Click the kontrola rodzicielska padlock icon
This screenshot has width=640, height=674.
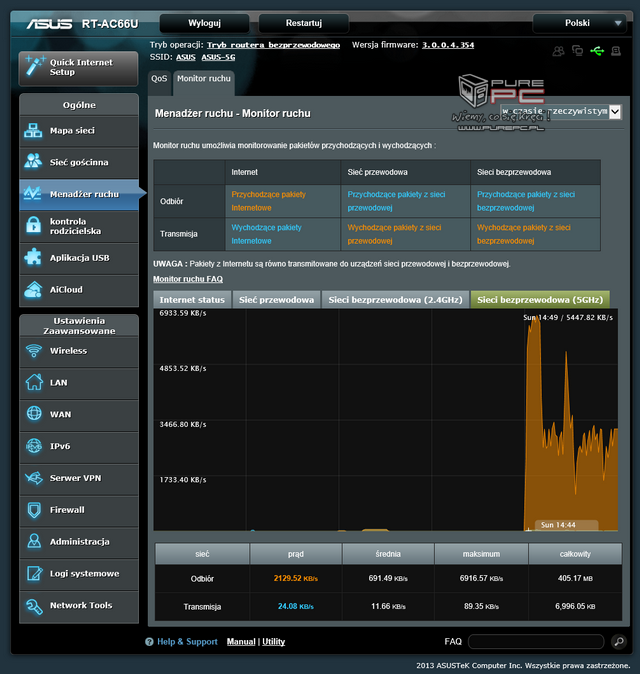[x=34, y=225]
